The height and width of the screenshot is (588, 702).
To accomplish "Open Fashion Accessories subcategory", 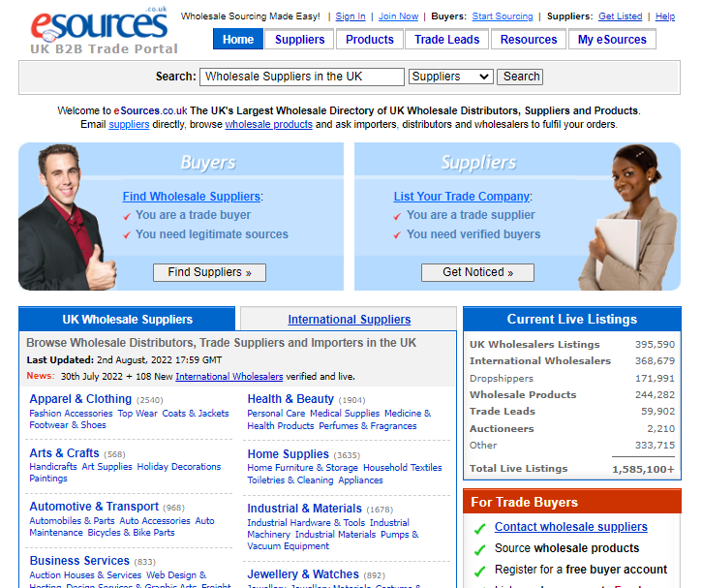I will (72, 414).
